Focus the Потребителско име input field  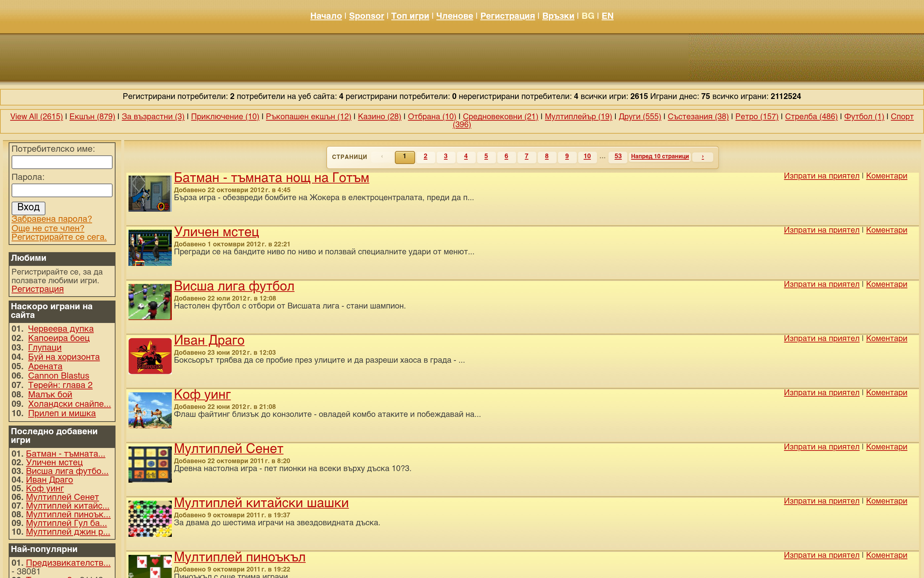point(62,162)
